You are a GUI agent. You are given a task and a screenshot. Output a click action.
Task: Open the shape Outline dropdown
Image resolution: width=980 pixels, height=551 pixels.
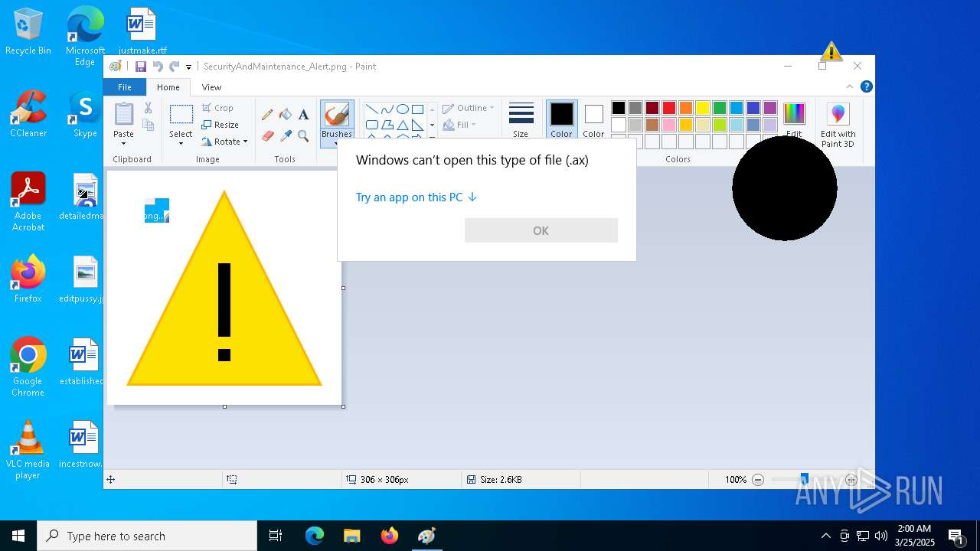[x=469, y=108]
